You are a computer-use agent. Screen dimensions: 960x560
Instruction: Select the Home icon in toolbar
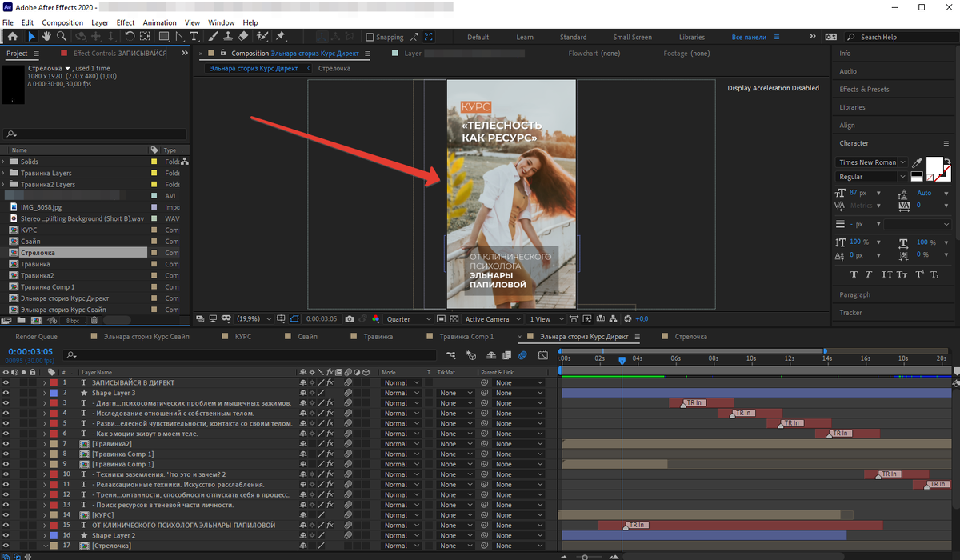click(x=12, y=36)
